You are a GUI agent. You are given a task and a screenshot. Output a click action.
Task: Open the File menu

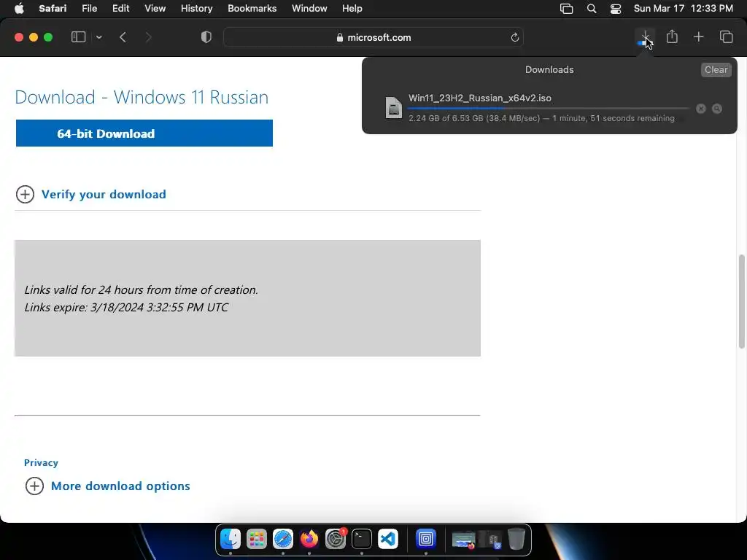click(89, 9)
